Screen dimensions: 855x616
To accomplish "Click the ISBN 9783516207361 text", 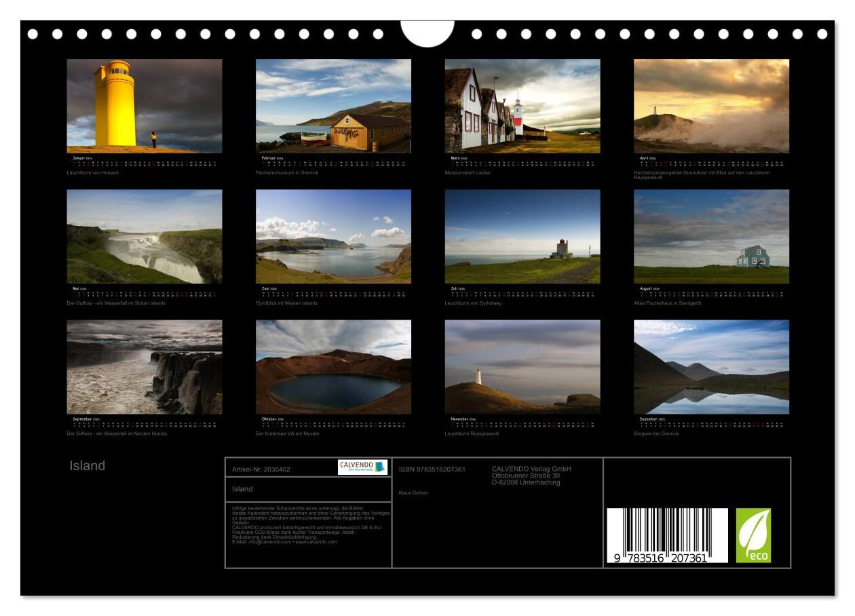I will (x=432, y=469).
